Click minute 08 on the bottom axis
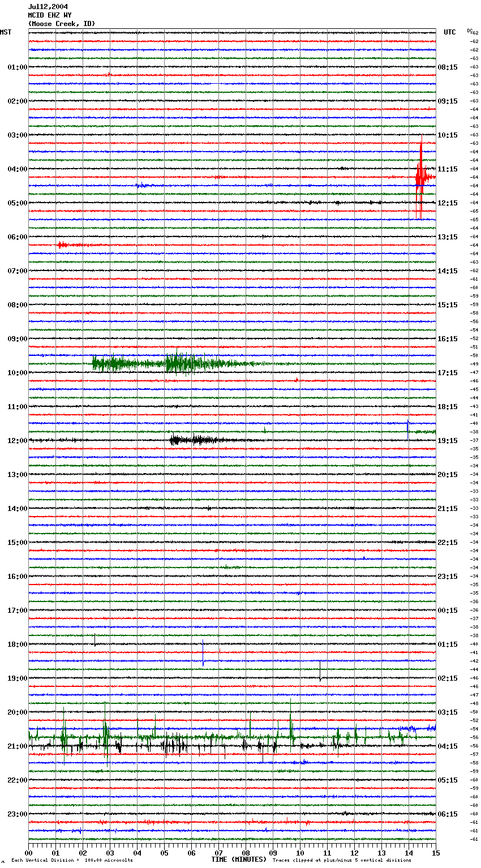Image resolution: width=481 pixels, height=868 pixels. click(x=246, y=853)
